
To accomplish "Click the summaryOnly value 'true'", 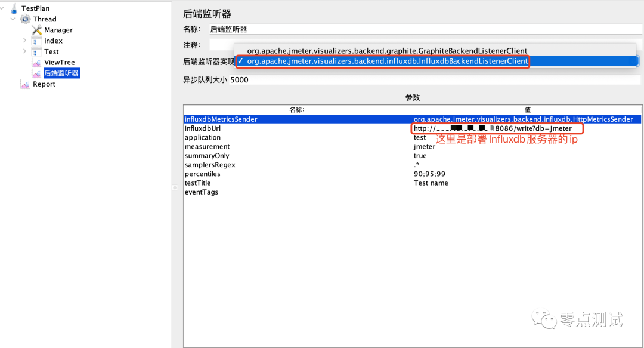I will pos(420,155).
